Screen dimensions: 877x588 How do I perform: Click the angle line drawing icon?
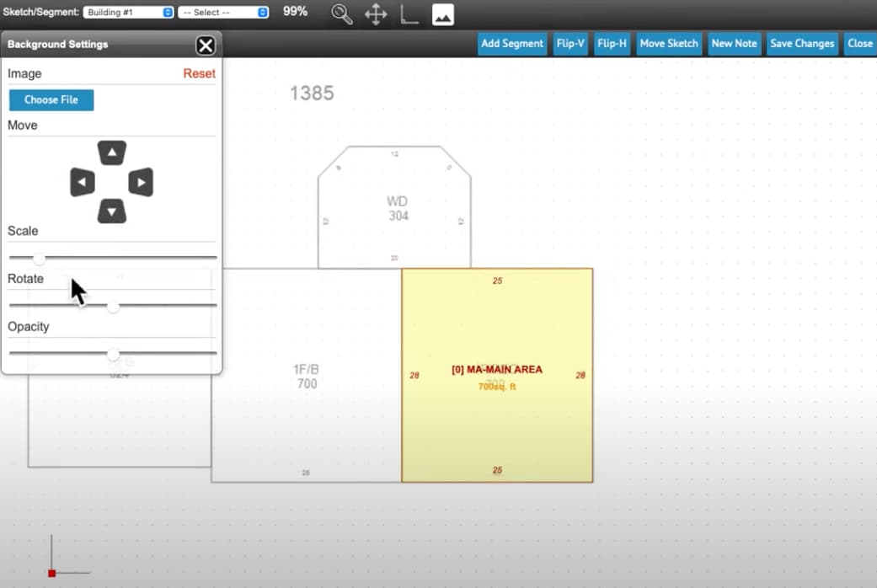(409, 14)
